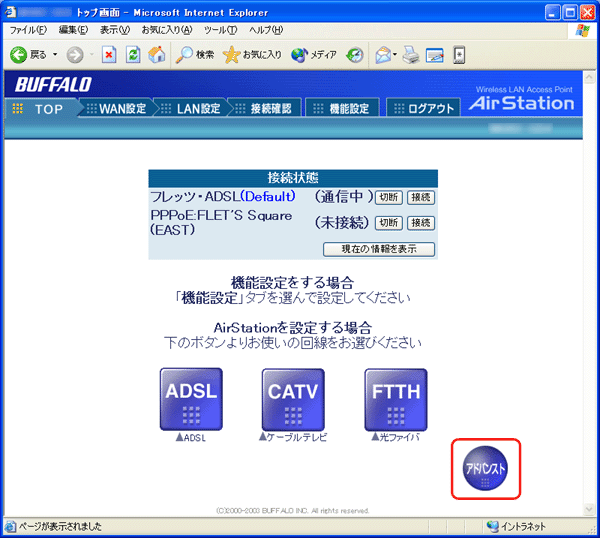600x538 pixels.
Task: Click the scrollbar down arrow
Action: (x=589, y=509)
